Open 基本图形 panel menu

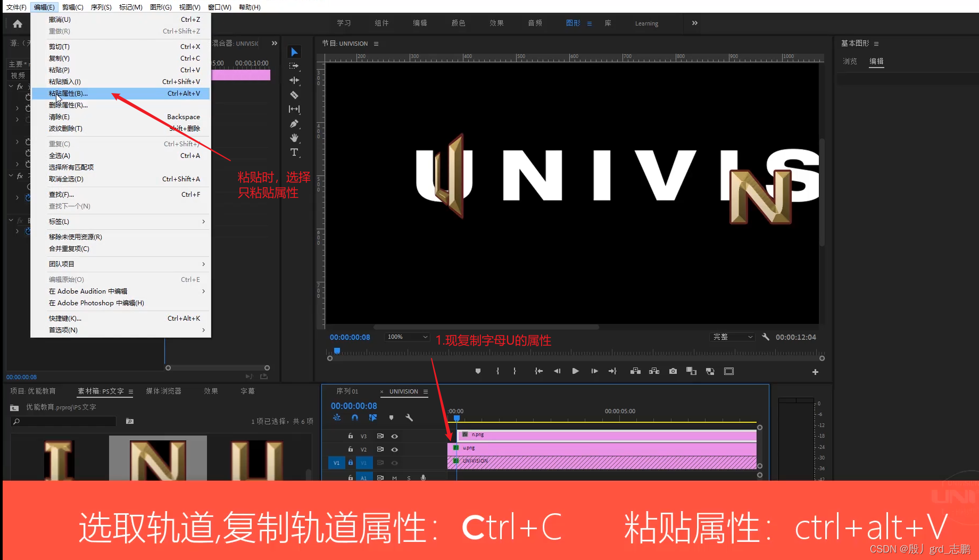click(876, 44)
